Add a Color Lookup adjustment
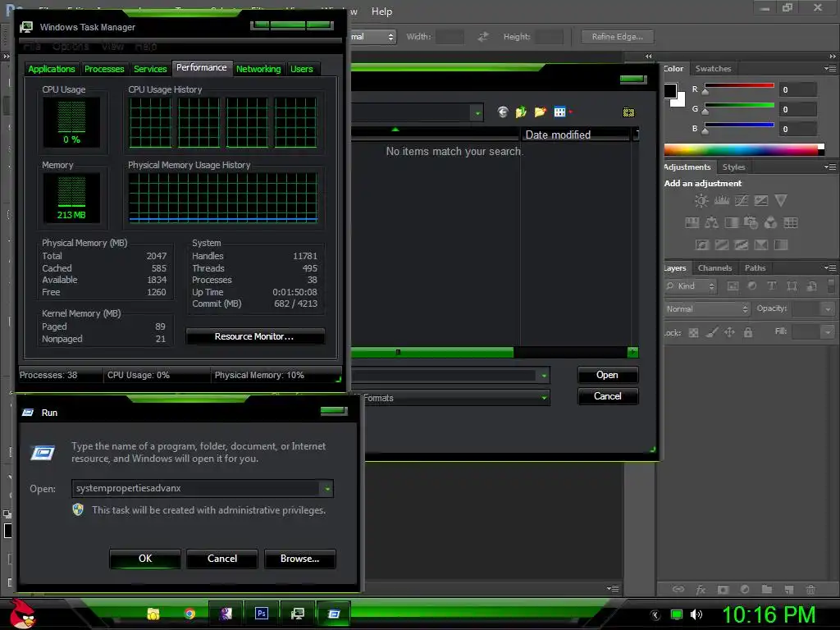This screenshot has width=840, height=630. coord(790,223)
